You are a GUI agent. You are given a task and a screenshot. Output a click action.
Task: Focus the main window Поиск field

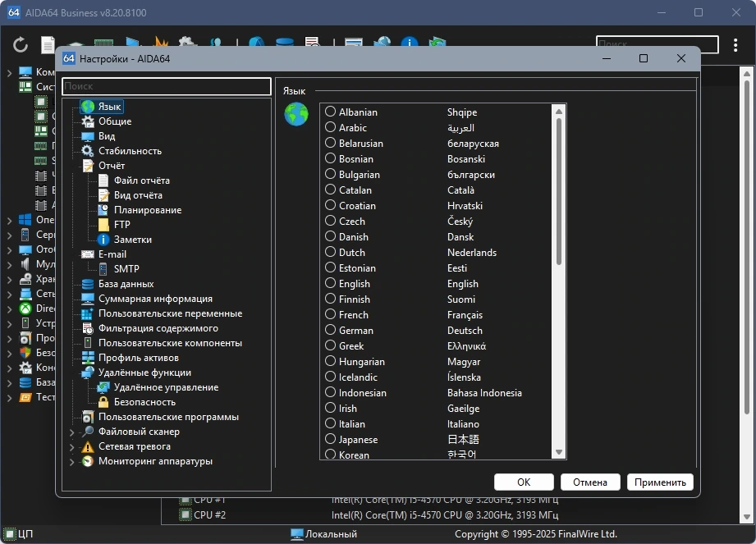[x=657, y=44]
